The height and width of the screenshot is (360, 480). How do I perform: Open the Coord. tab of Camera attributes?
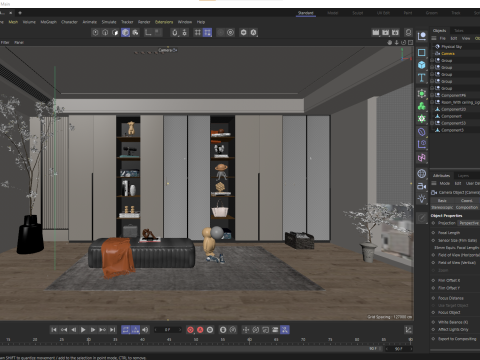click(467, 201)
